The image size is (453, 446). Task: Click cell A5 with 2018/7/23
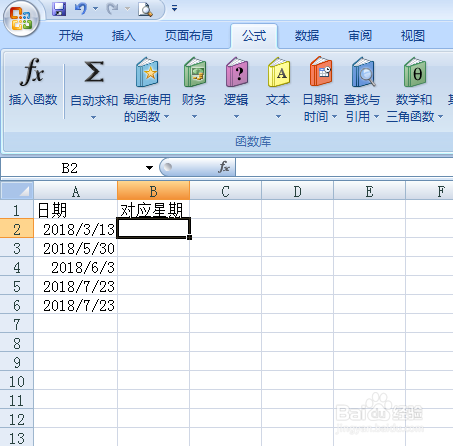click(76, 286)
